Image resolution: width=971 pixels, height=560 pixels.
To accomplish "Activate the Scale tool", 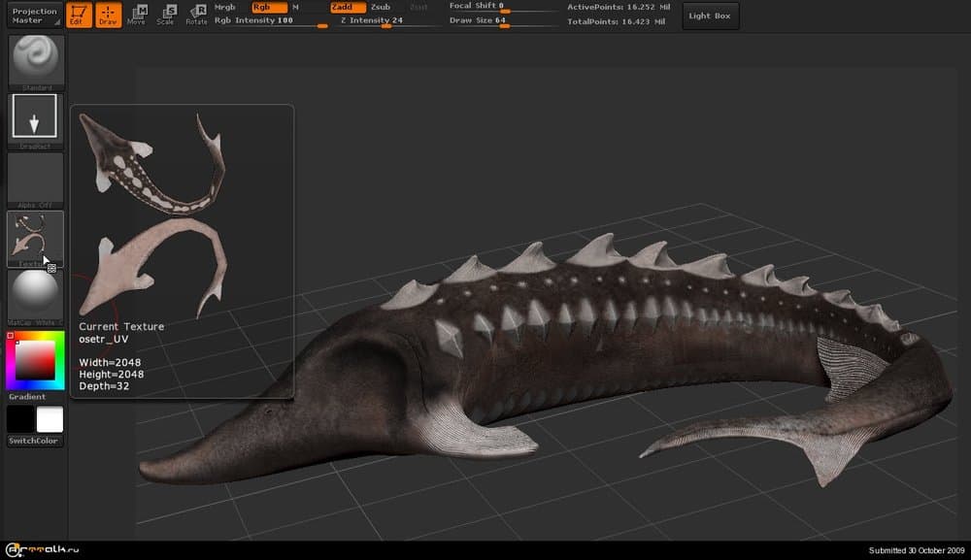I will (x=166, y=15).
